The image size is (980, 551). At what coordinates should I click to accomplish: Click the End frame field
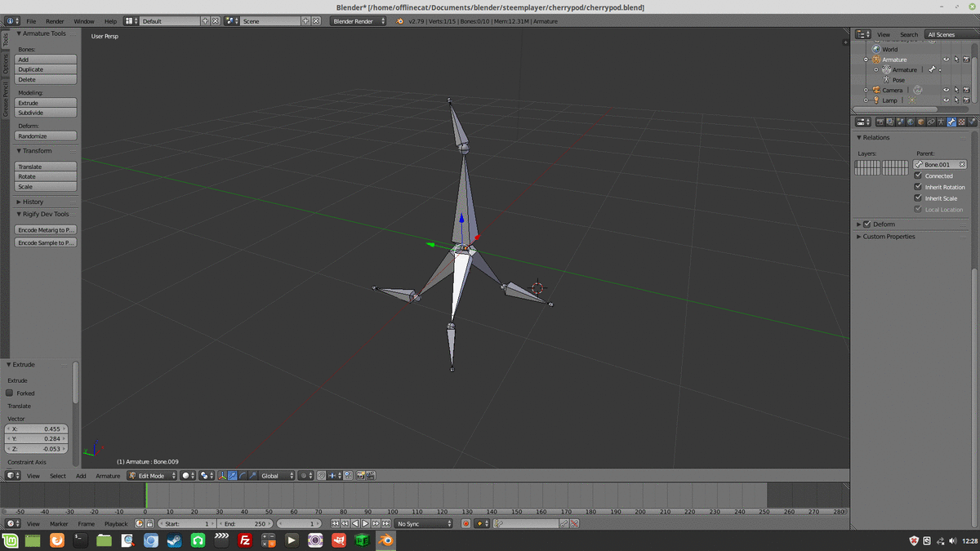click(246, 523)
